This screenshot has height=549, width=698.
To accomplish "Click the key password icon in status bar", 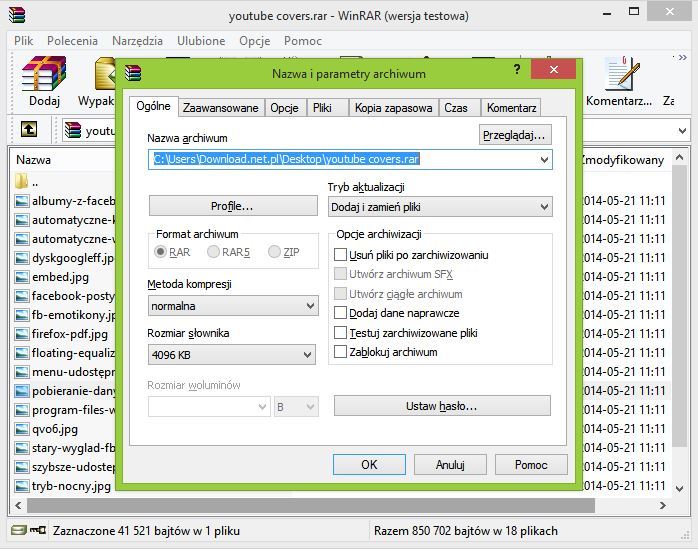I will 38,530.
